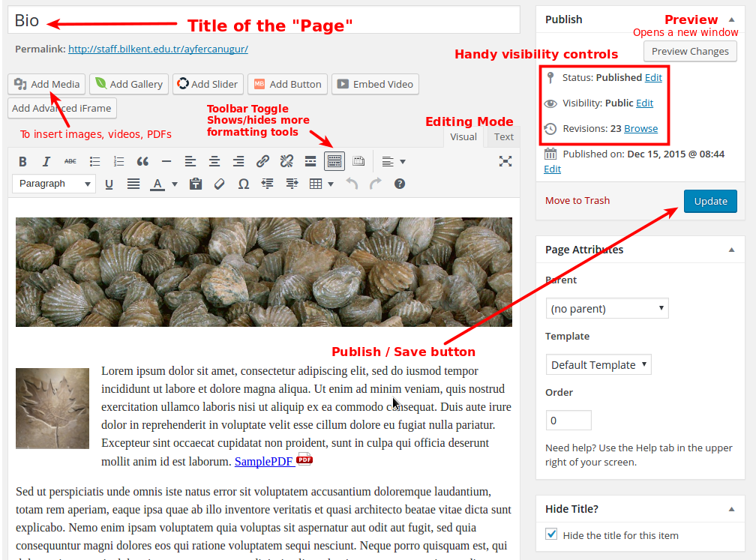Open the Default Template dropdown

point(598,365)
